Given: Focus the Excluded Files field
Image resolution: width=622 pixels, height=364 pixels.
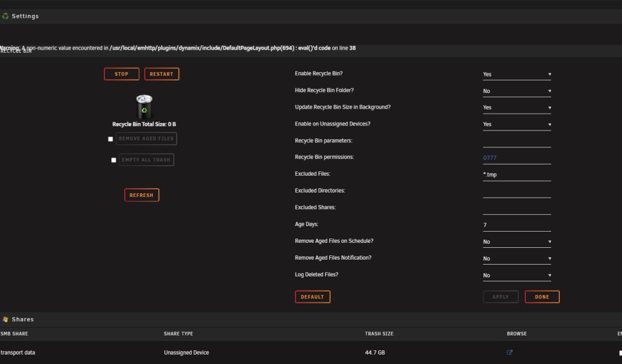Looking at the screenshot, I should (x=517, y=175).
